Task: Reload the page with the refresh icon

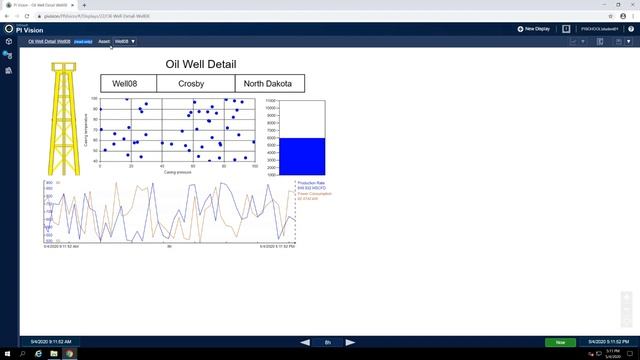Action: [x=27, y=16]
